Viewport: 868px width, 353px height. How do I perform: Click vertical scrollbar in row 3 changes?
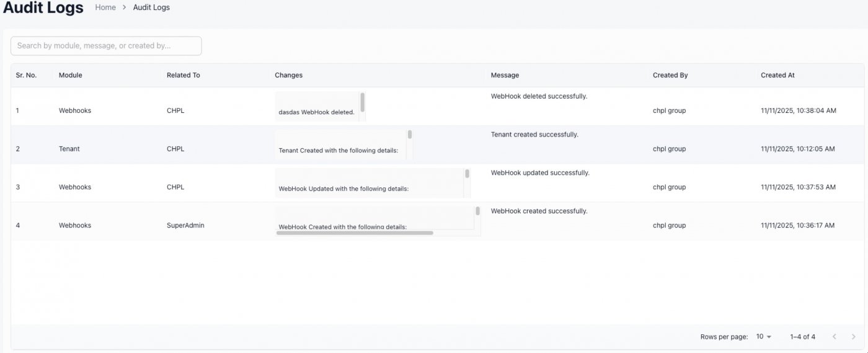(467, 174)
